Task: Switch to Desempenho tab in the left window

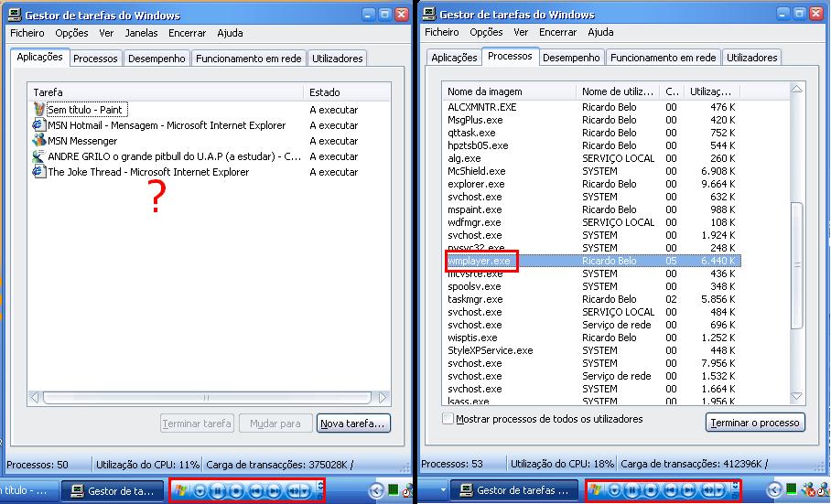Action: tap(157, 59)
